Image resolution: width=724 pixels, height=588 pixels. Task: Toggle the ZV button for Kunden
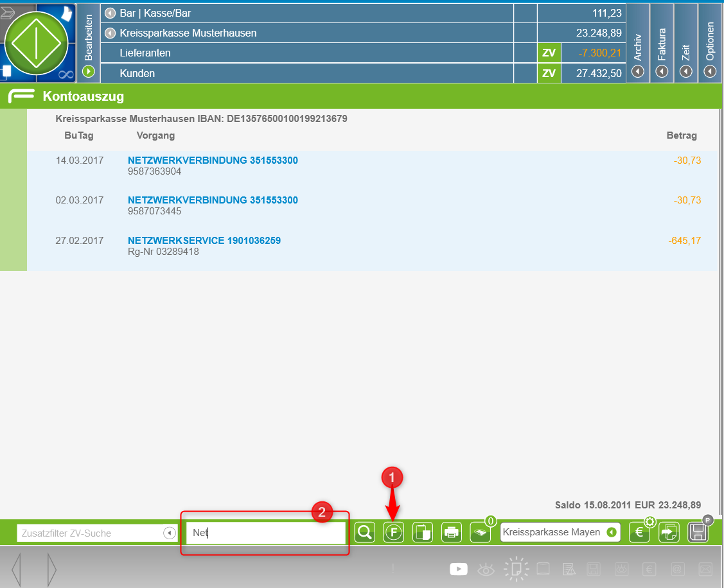(x=549, y=74)
